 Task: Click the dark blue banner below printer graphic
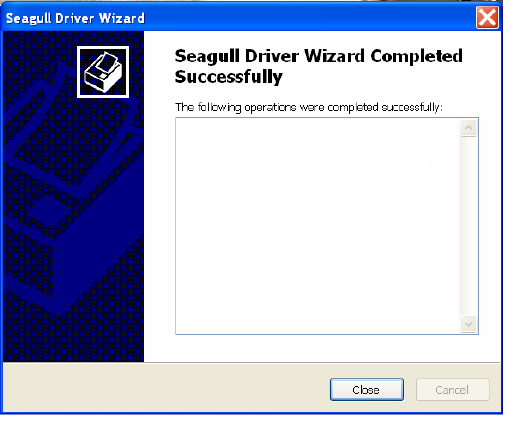[73, 338]
